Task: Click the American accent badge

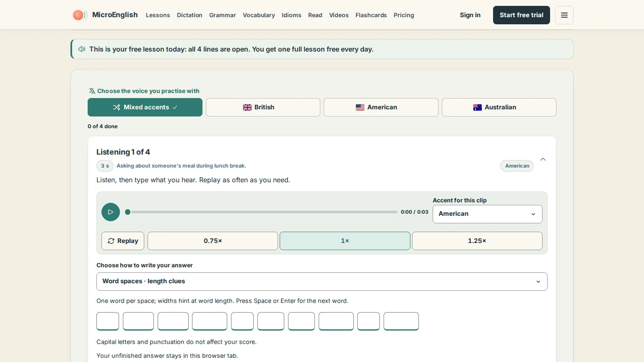Action: [x=517, y=166]
